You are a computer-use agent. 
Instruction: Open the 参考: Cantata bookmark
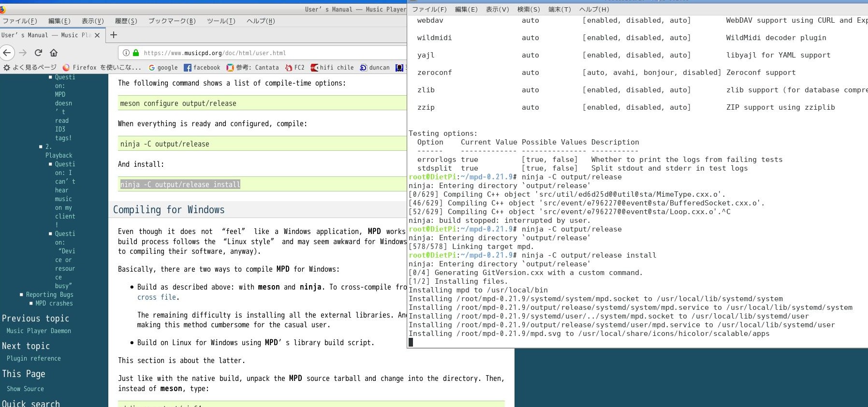[253, 68]
